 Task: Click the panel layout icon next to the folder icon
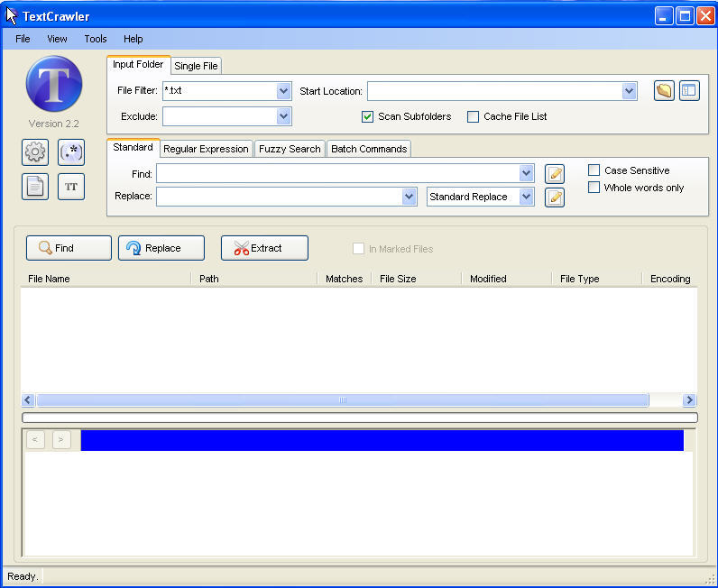point(689,91)
